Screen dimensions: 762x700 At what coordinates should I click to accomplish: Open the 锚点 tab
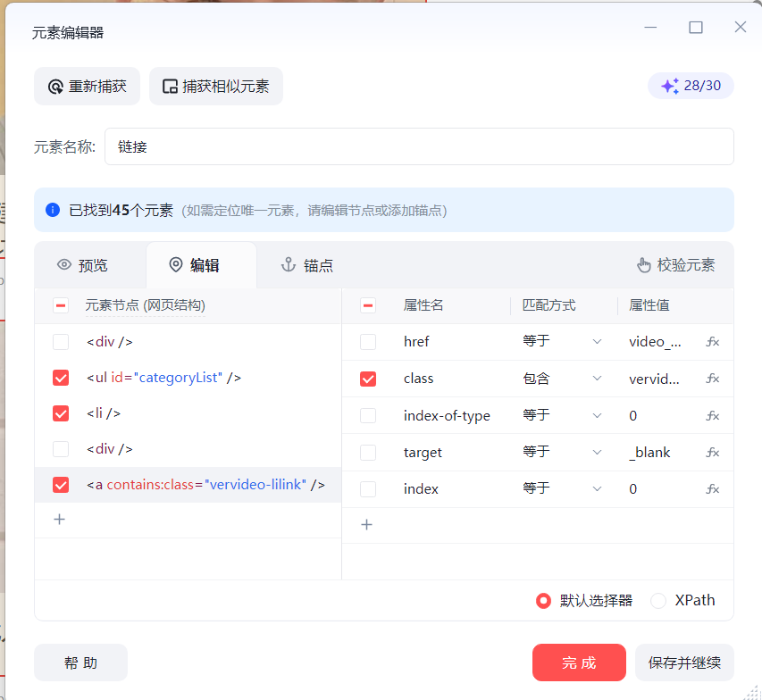coord(307,265)
